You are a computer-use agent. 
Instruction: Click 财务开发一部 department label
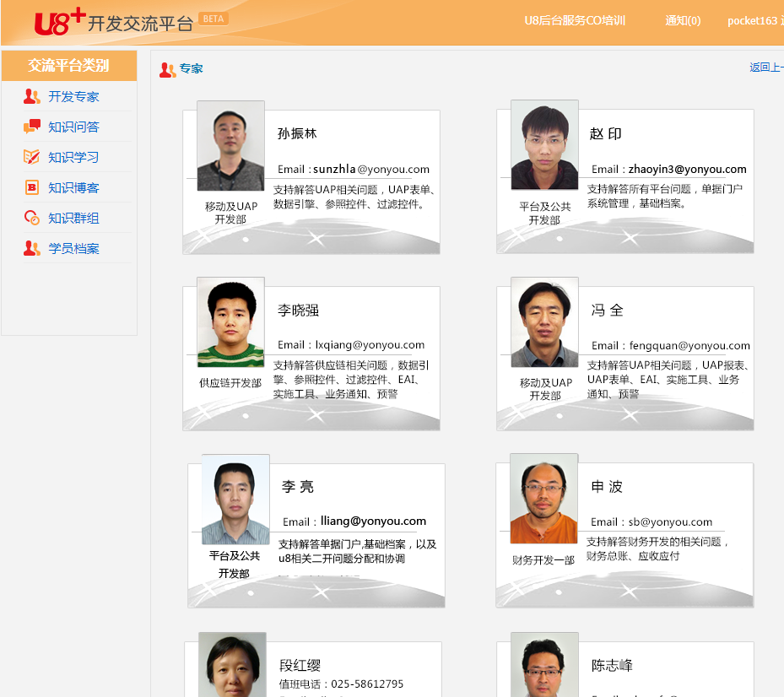click(543, 560)
